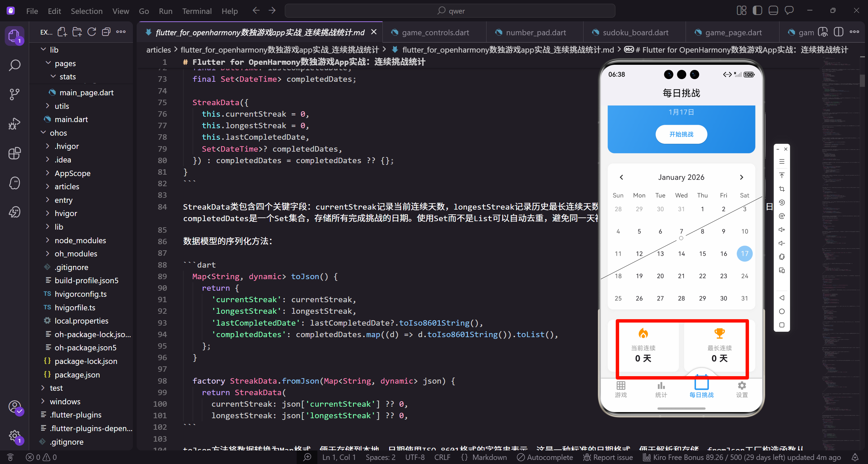
Task: Open the Extensions view
Action: point(15,153)
